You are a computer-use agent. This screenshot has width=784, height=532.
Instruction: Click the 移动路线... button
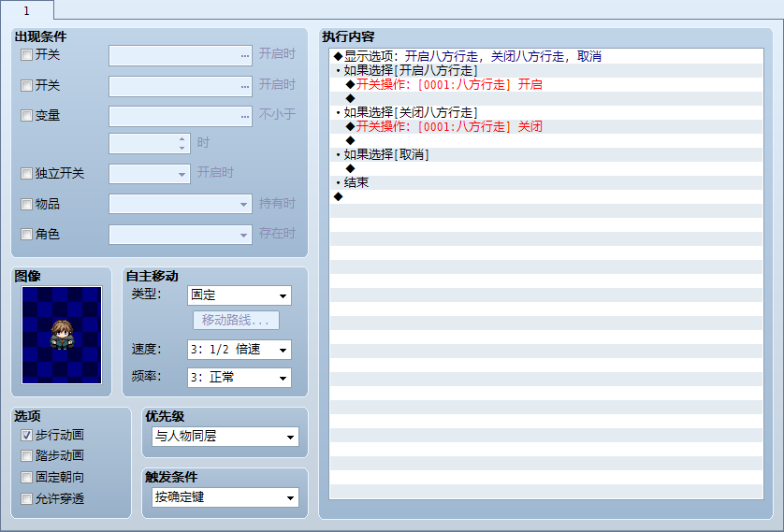tap(236, 320)
